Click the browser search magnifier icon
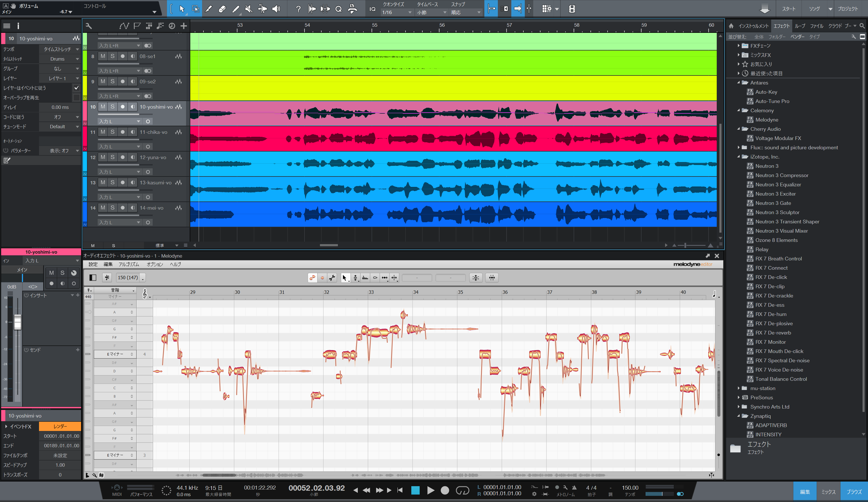Image resolution: width=868 pixels, height=502 pixels. pyautogui.click(x=862, y=26)
